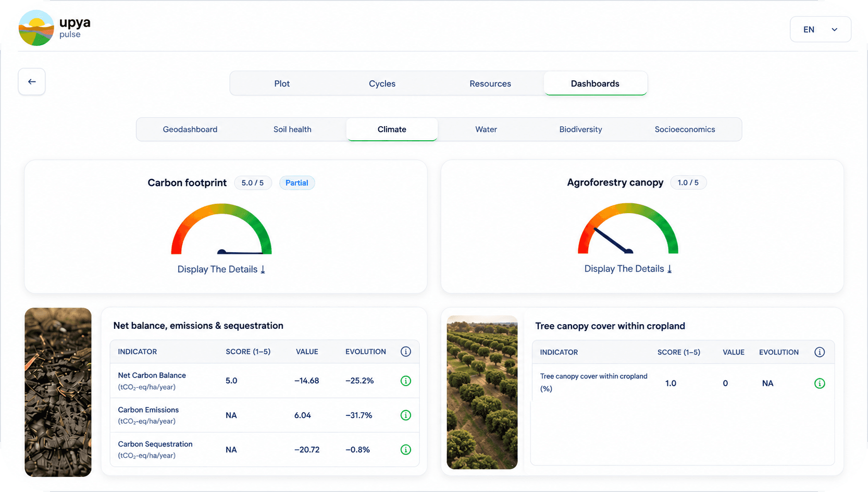Click the 1.0 score in Tree canopy row

click(671, 384)
